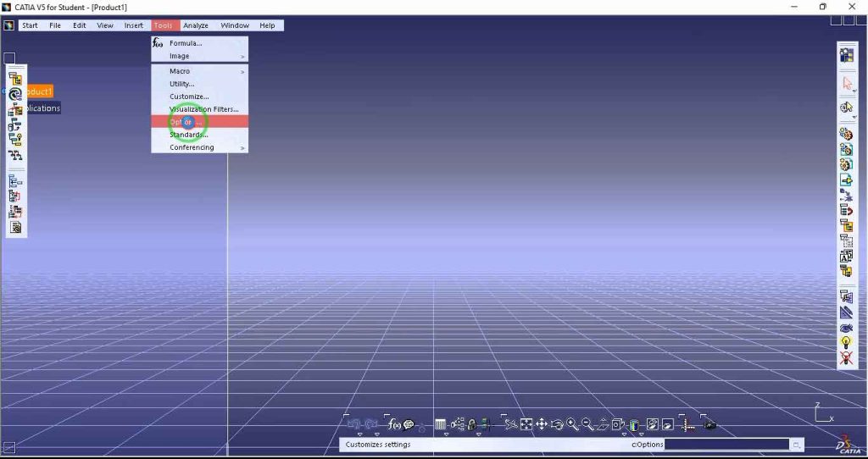Click the light bulb icon in right toolbar

pyautogui.click(x=845, y=342)
